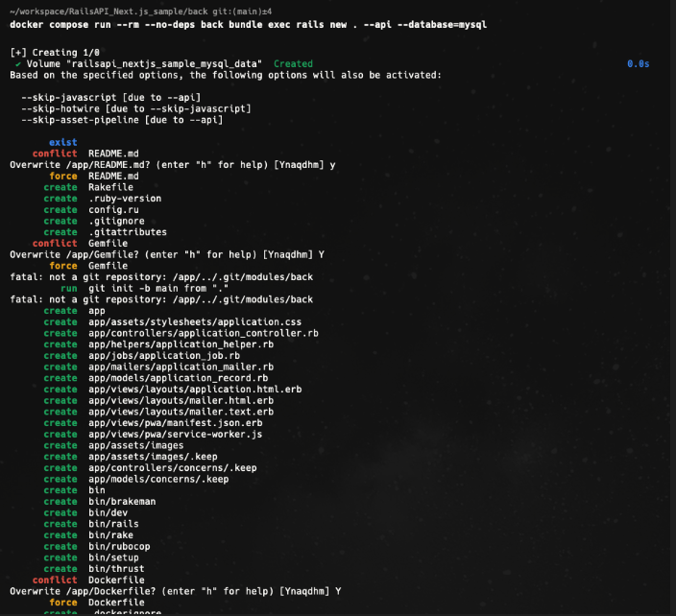Select app/views/layouts/mailer.text.erb
Image resolution: width=676 pixels, height=616 pixels.
[181, 412]
